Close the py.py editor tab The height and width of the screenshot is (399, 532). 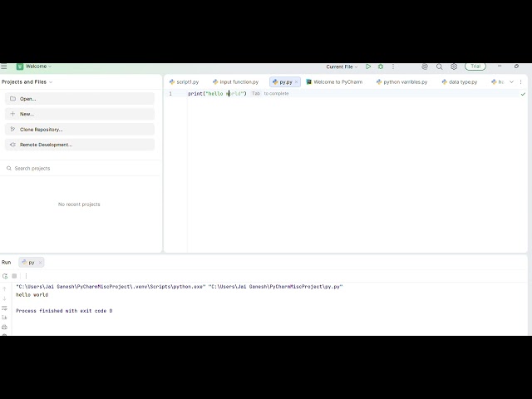[296, 82]
